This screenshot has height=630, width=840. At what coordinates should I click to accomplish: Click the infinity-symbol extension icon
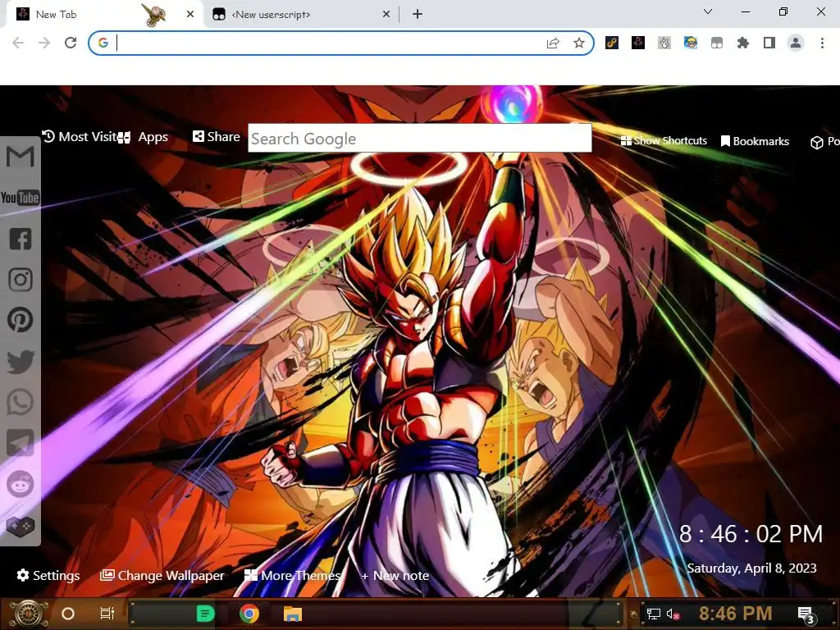612,43
